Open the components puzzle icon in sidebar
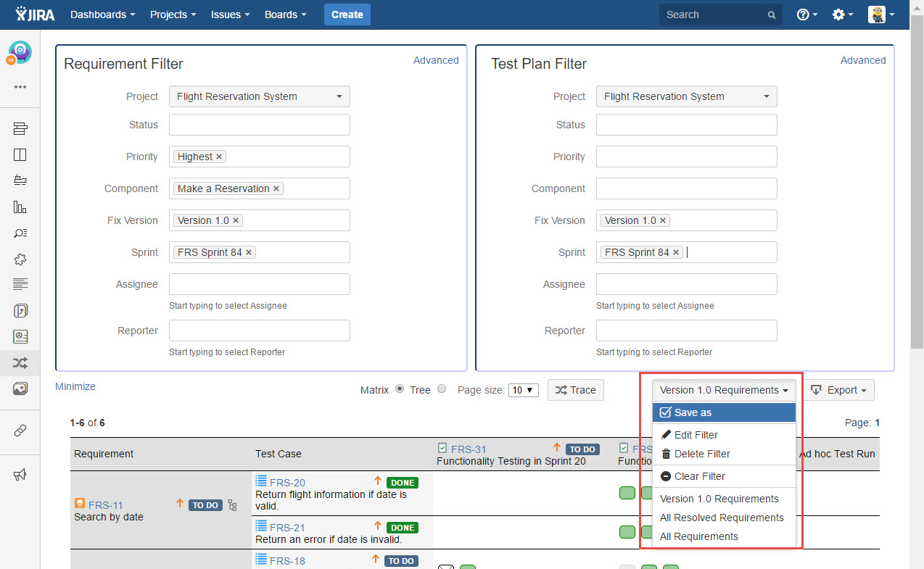 click(20, 259)
